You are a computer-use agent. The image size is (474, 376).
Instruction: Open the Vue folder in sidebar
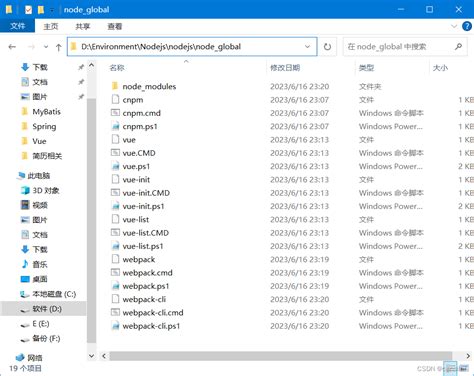[x=39, y=141]
